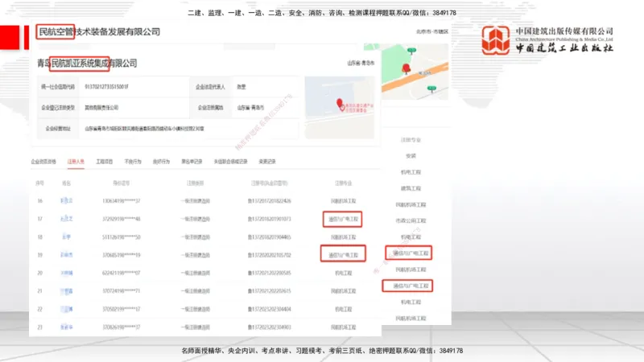Show the 黑名单记录 tab
Image resolution: width=644 pixels, height=362 pixels.
[192, 162]
